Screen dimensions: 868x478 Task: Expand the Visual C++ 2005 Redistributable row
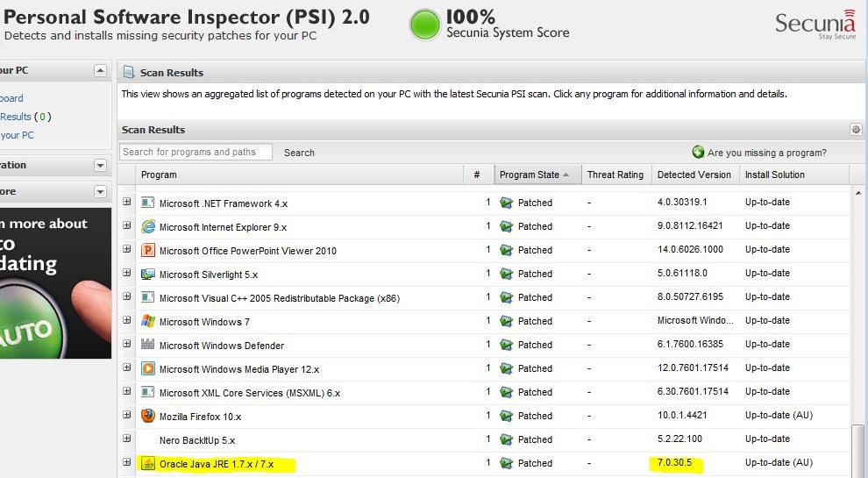(127, 296)
